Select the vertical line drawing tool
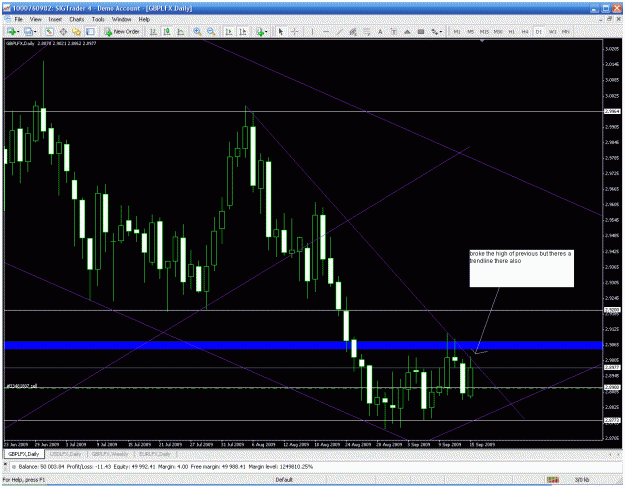The width and height of the screenshot is (625, 486). coord(312,31)
